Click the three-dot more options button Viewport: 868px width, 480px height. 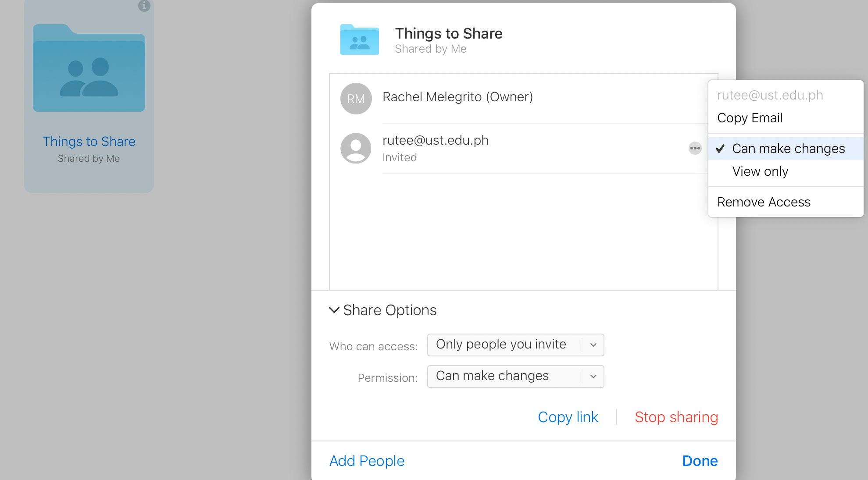(695, 148)
